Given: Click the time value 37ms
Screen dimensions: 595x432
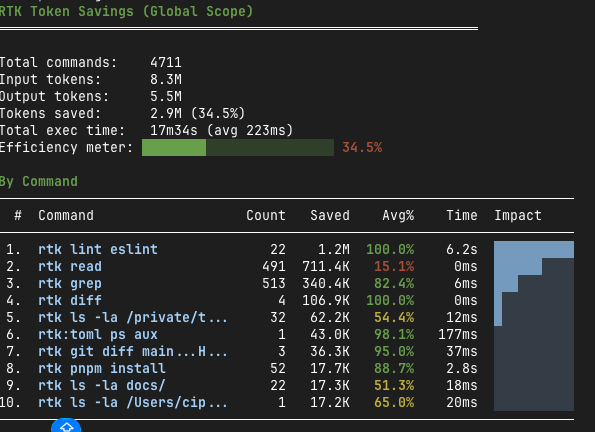Looking at the screenshot, I should pyautogui.click(x=462, y=352).
